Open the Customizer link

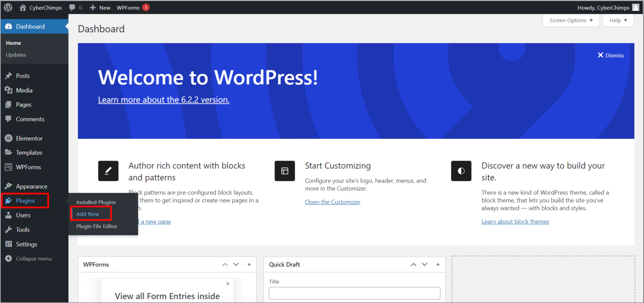point(333,202)
